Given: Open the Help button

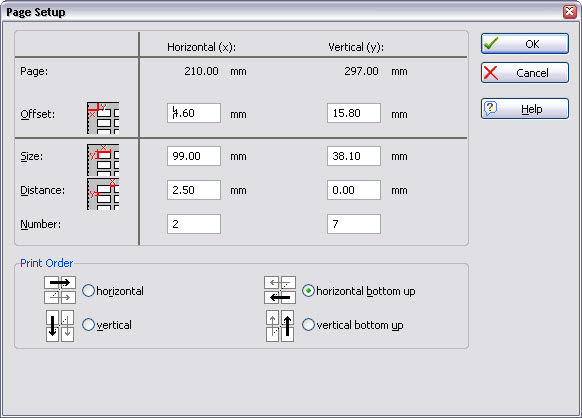Looking at the screenshot, I should click(525, 109).
